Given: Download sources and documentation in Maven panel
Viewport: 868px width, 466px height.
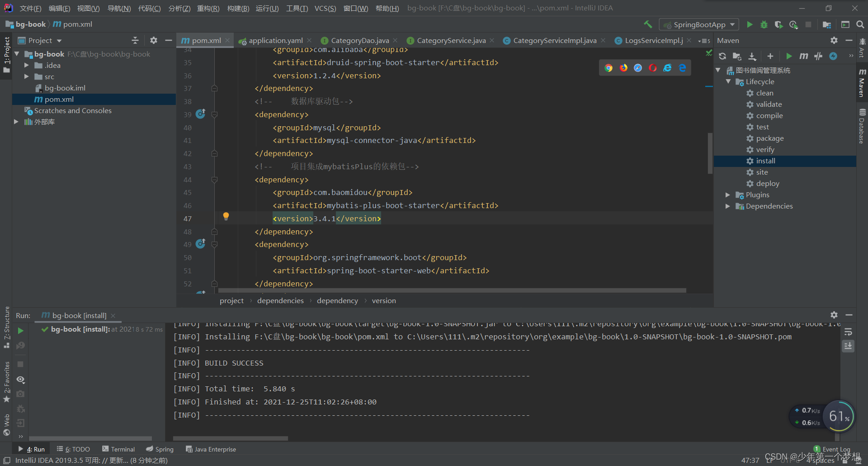Looking at the screenshot, I should pyautogui.click(x=752, y=56).
